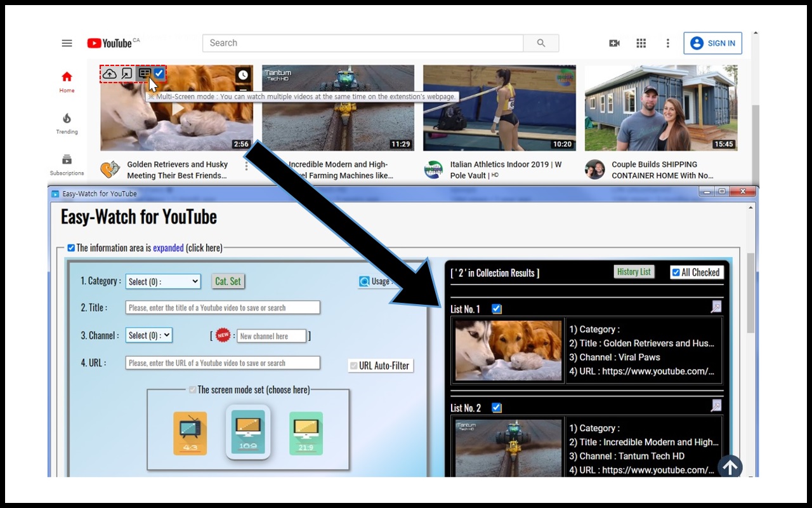Image resolution: width=812 pixels, height=508 pixels.
Task: Choose the 21:9 wide screen mode icon
Action: [x=306, y=433]
